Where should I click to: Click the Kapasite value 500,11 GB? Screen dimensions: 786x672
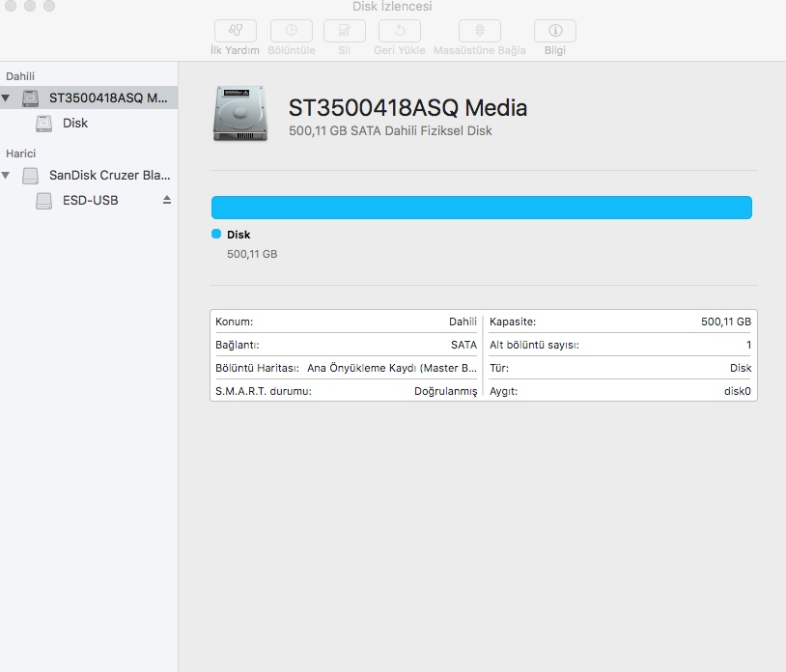(726, 322)
